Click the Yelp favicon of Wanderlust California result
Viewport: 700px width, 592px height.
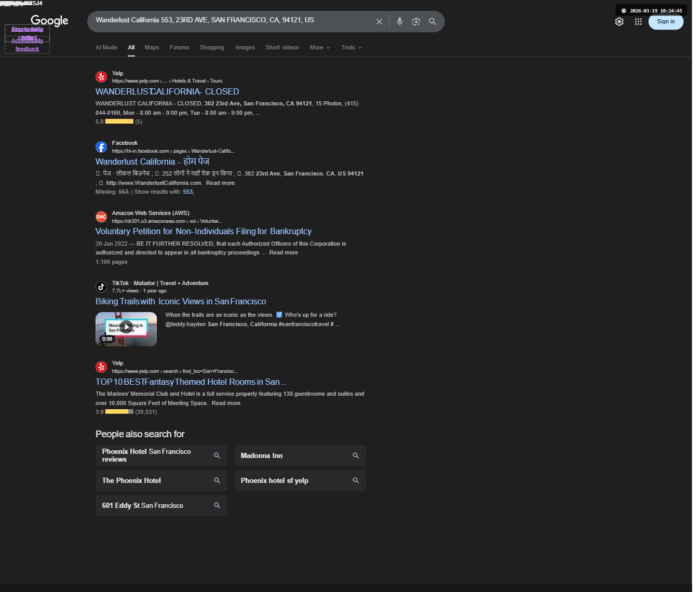click(101, 77)
